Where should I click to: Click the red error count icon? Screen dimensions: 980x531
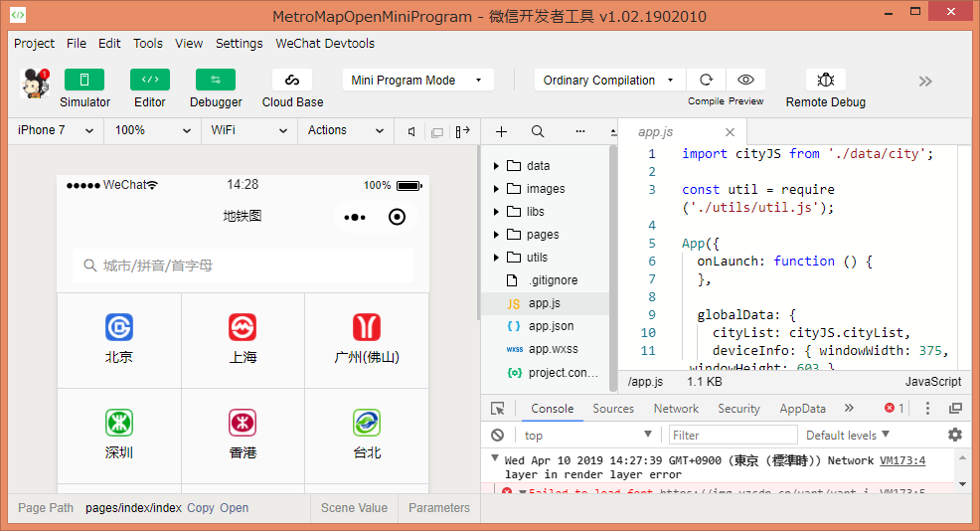[890, 408]
